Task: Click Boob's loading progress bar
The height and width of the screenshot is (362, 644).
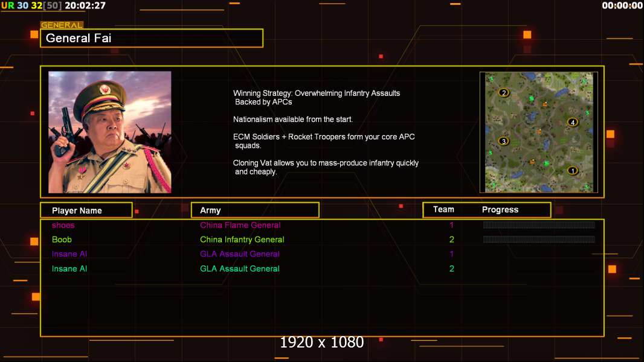Action: [x=539, y=240]
